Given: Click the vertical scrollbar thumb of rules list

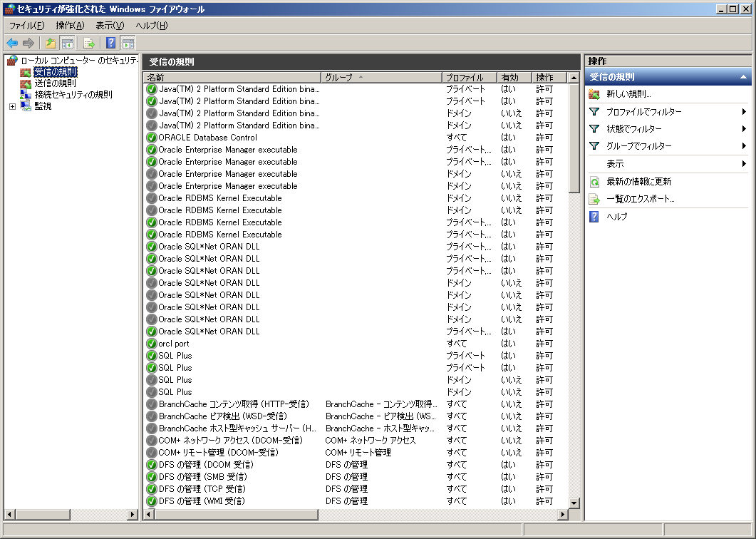Looking at the screenshot, I should [574, 138].
